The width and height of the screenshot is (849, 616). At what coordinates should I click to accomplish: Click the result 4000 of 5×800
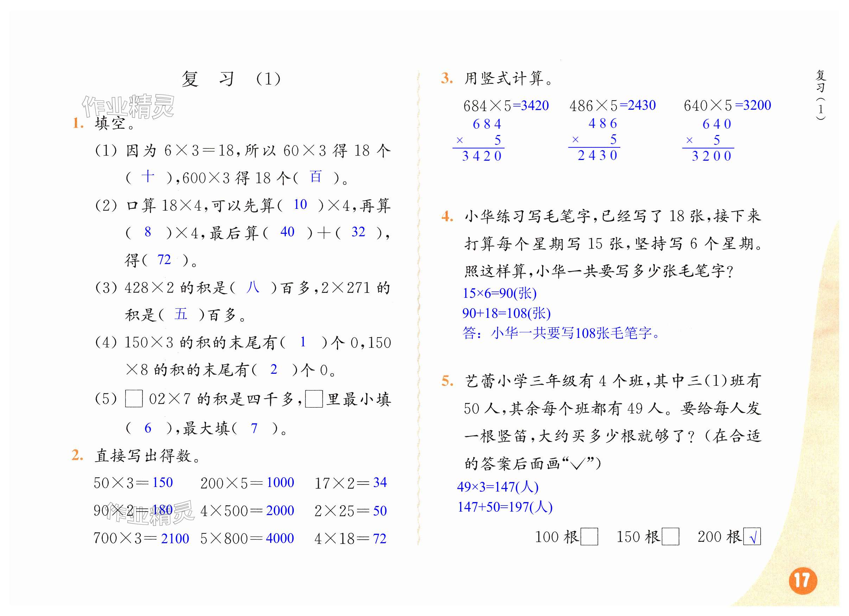click(x=280, y=538)
